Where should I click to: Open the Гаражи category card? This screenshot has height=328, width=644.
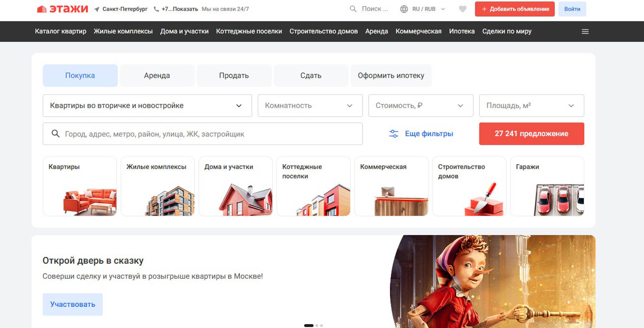[x=547, y=186]
